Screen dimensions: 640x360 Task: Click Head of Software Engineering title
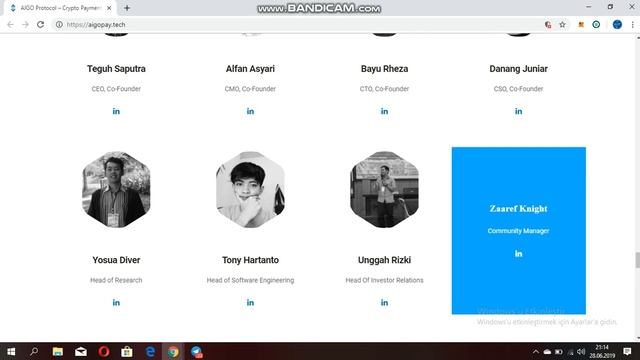click(250, 280)
